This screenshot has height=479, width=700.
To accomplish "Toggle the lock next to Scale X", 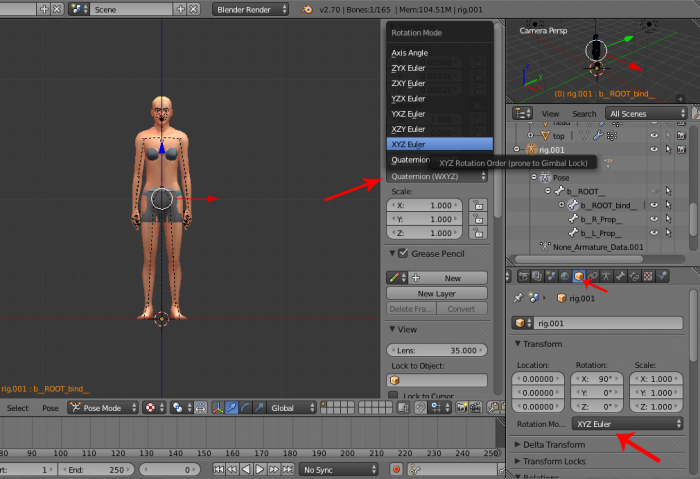I will coord(478,205).
